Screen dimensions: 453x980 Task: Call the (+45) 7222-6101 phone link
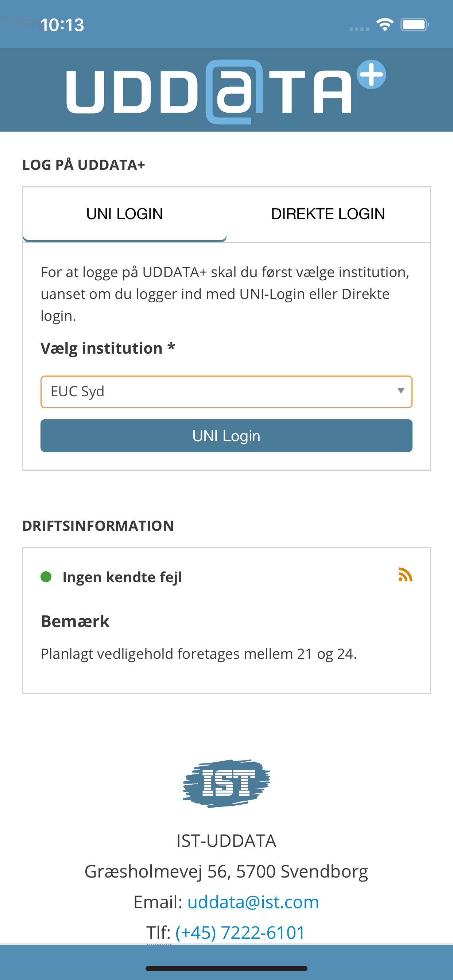pos(240,932)
